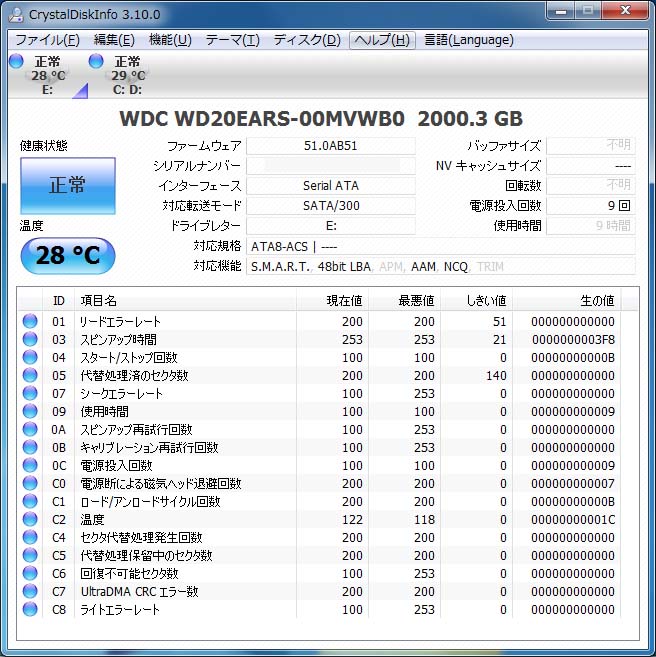Click raw value 0000000003F8
The height and width of the screenshot is (657, 656).
pyautogui.click(x=573, y=340)
